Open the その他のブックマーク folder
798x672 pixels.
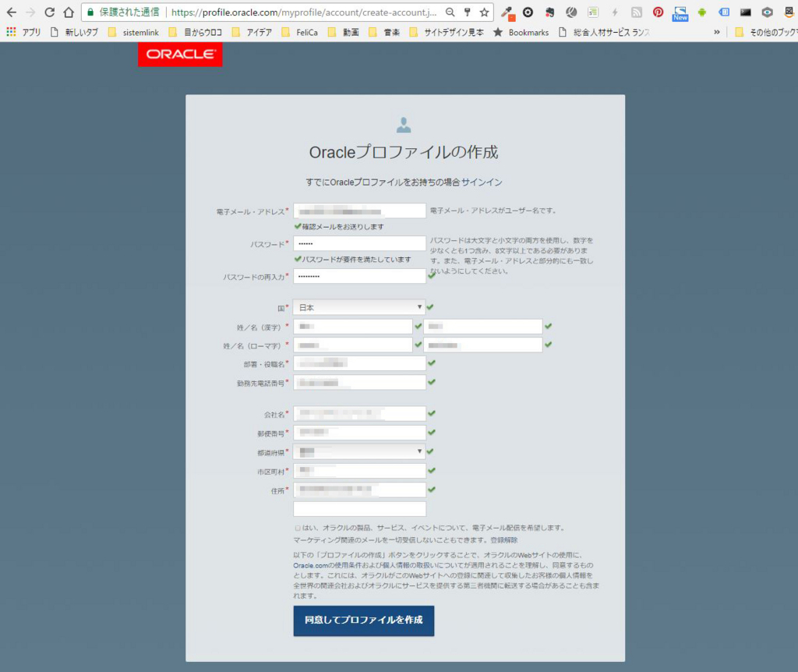(766, 32)
